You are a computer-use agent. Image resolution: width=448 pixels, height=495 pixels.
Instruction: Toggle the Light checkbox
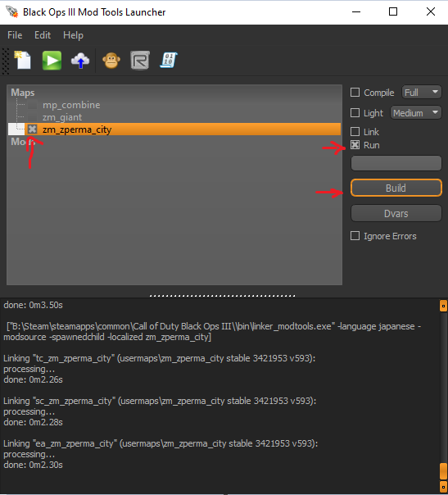355,113
